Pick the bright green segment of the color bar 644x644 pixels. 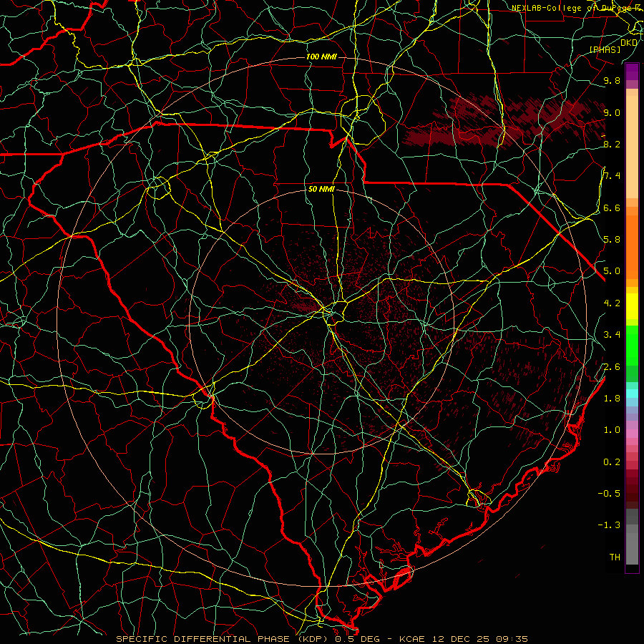pos(632,344)
